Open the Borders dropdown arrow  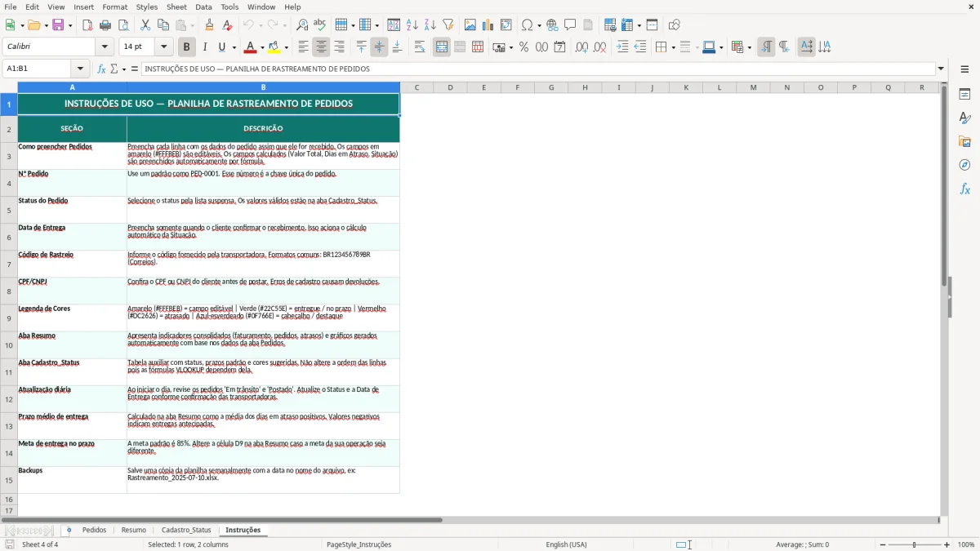click(x=672, y=47)
